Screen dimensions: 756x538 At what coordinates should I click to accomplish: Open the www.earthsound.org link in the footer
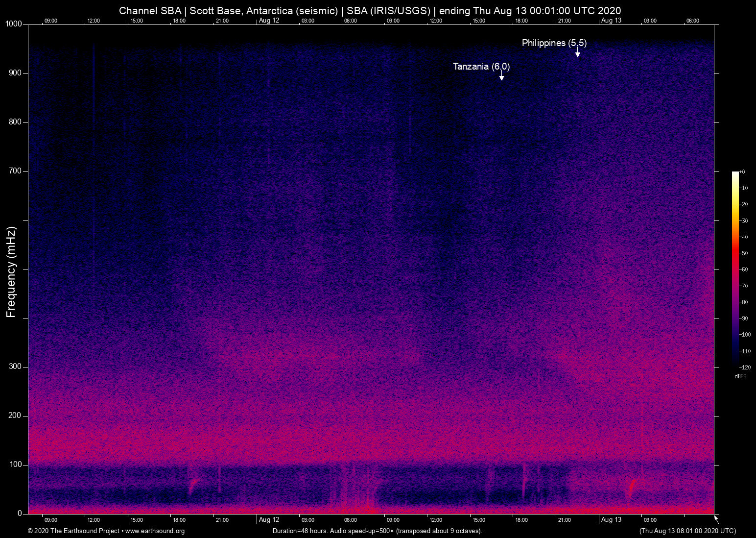(155, 531)
